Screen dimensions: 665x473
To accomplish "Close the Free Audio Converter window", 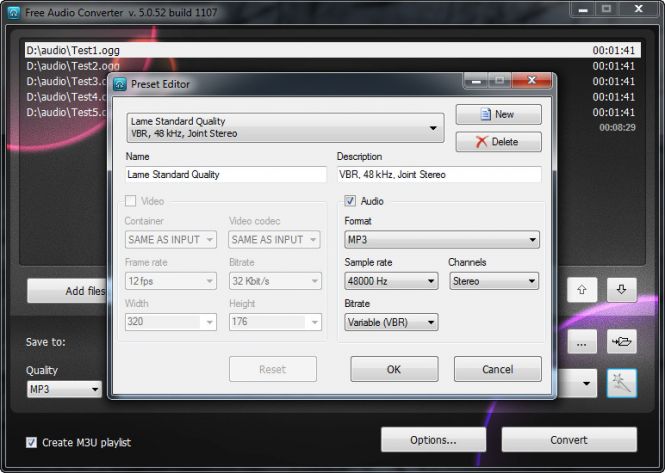I will point(638,9).
